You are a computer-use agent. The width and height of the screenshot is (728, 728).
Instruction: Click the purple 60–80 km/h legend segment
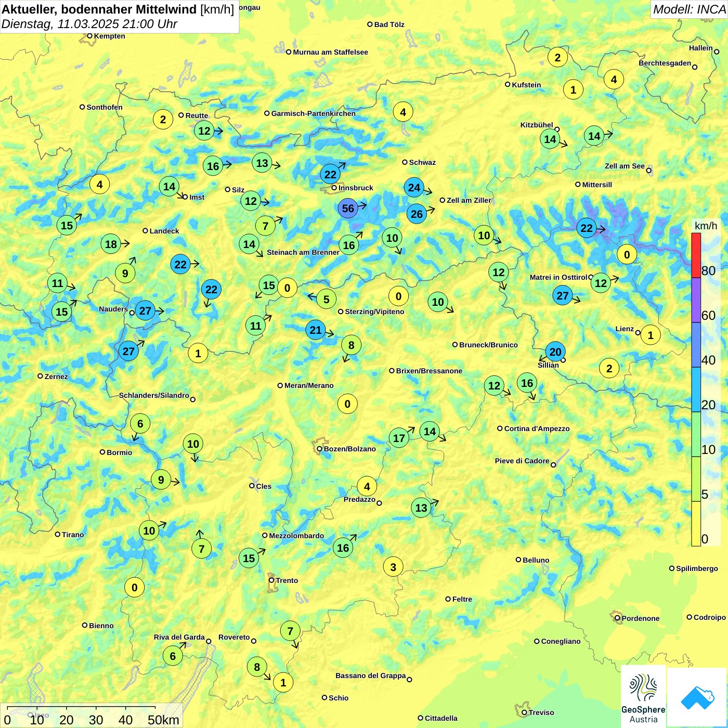click(x=696, y=300)
